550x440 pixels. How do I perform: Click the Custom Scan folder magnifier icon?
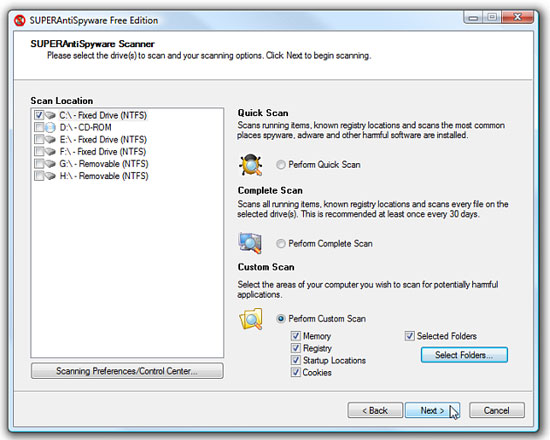coord(251,319)
